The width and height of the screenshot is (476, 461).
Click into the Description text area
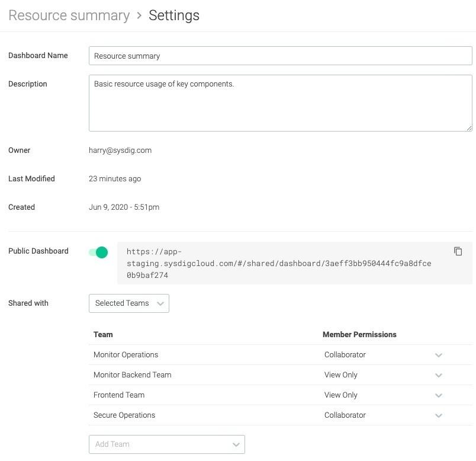click(281, 103)
